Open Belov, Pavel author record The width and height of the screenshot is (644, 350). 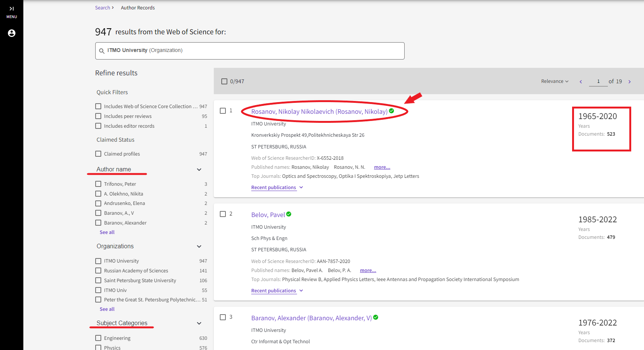[268, 215]
